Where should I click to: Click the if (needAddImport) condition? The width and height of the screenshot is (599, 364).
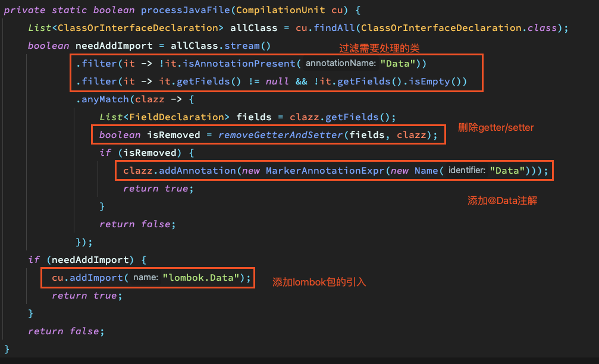point(81,260)
